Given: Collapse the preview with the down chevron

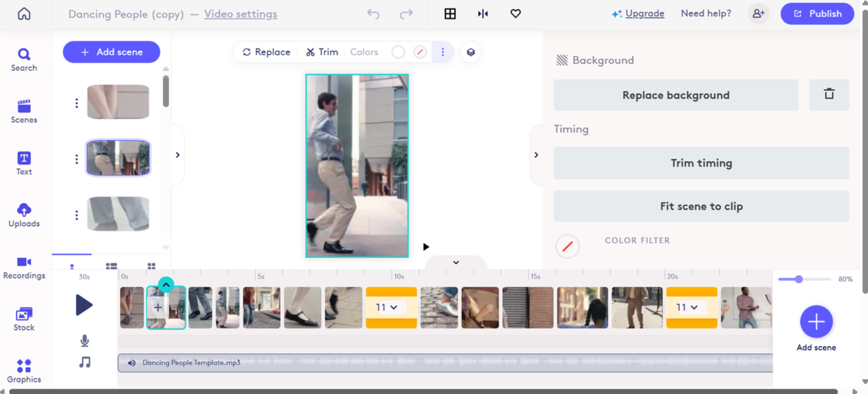Looking at the screenshot, I should pyautogui.click(x=456, y=262).
